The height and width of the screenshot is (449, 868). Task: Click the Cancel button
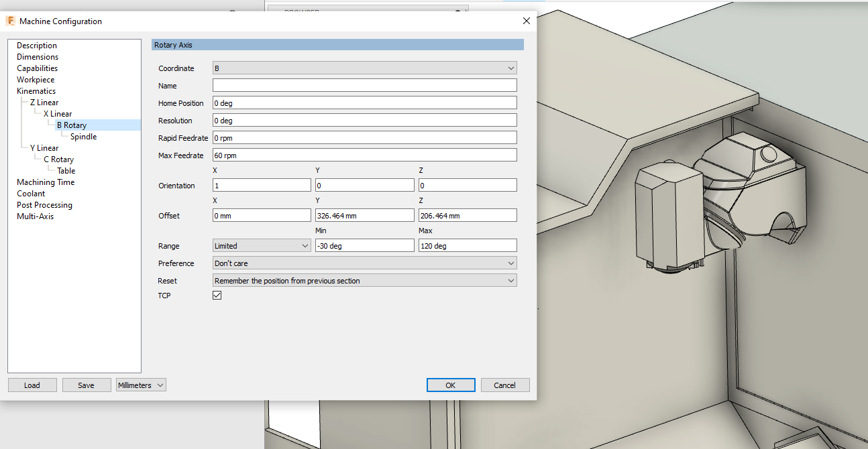click(x=505, y=385)
